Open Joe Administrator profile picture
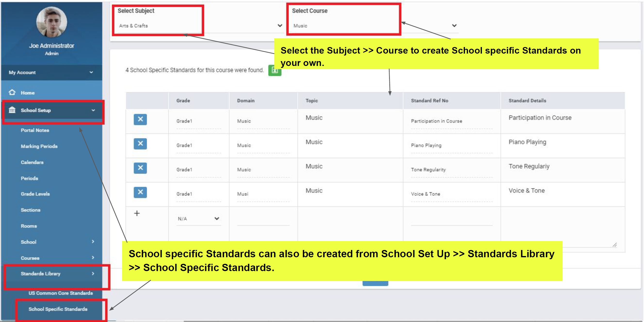 [52, 22]
